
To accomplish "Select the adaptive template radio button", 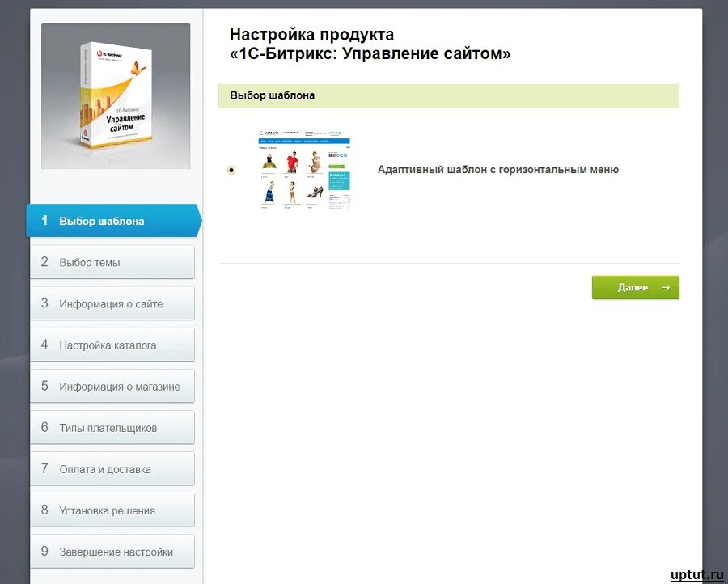I will tap(231, 170).
